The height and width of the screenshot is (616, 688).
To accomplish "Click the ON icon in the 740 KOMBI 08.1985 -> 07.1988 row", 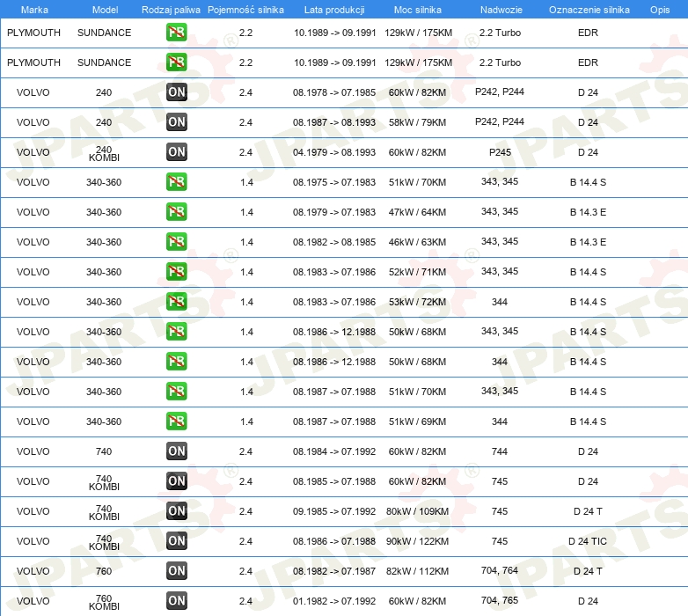I will coord(177,480).
